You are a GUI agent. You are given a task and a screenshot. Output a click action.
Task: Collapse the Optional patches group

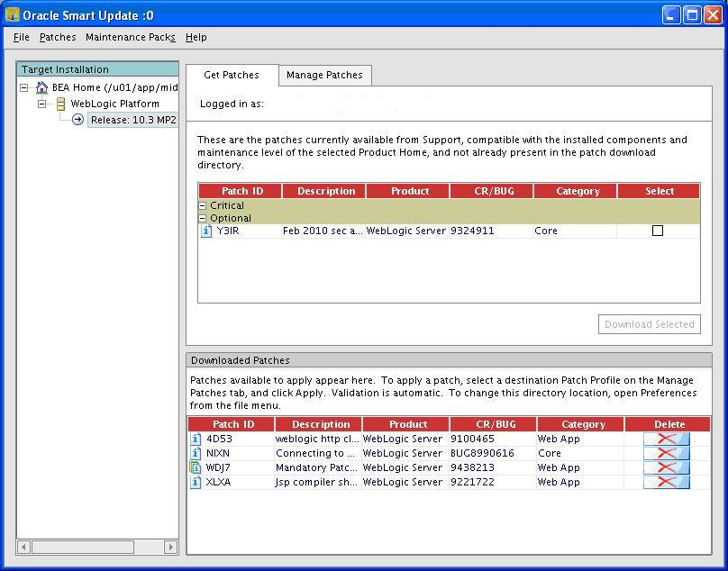point(203,219)
